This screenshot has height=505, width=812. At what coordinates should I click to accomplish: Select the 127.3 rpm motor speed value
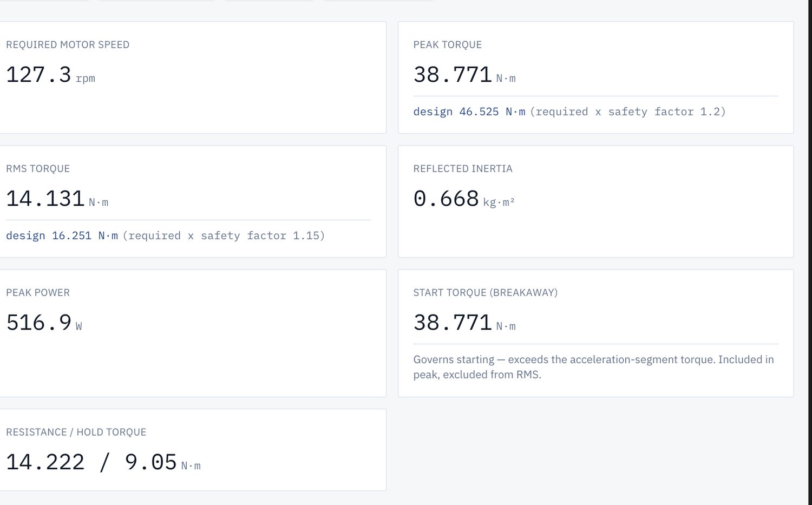tap(50, 75)
